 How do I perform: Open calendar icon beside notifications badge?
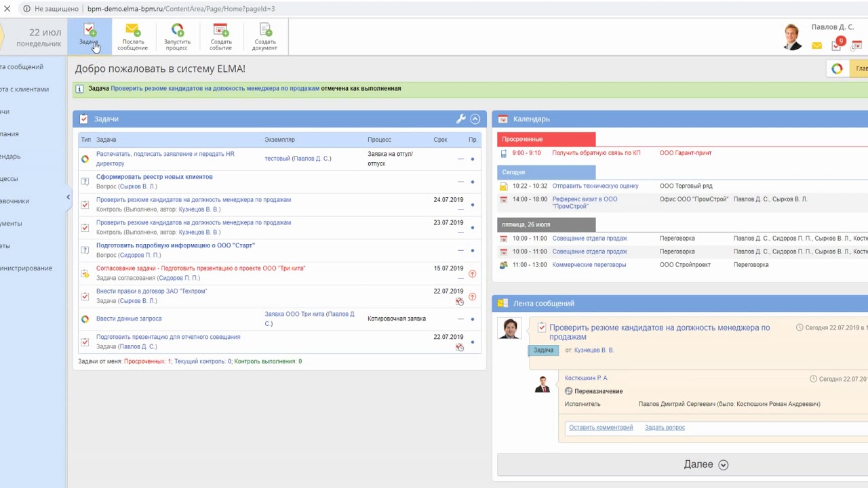(x=856, y=45)
